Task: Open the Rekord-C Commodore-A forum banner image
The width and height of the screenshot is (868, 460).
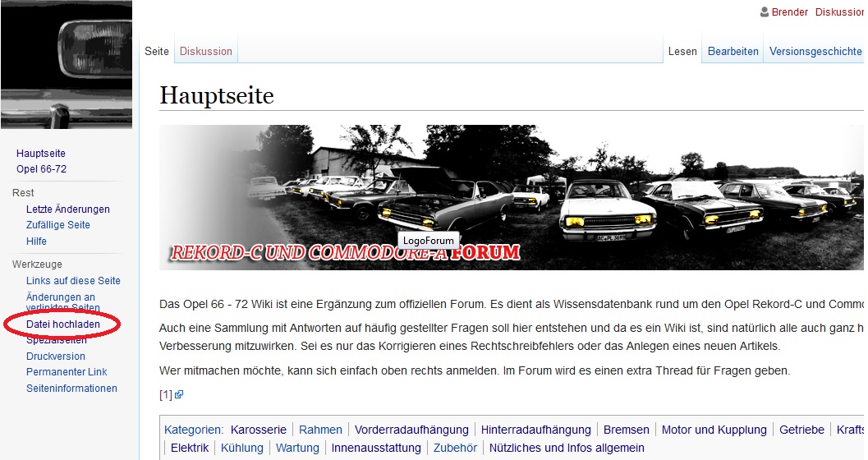Action: 511,198
